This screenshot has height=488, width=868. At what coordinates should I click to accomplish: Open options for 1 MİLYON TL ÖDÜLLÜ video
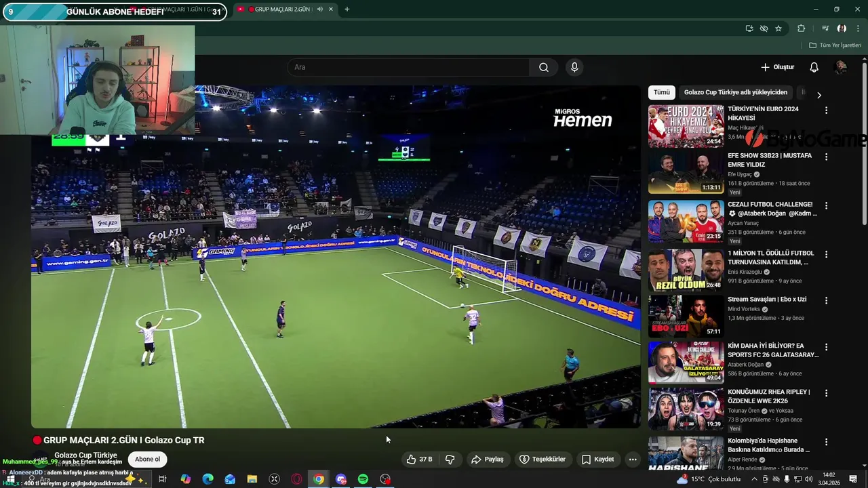[826, 254]
